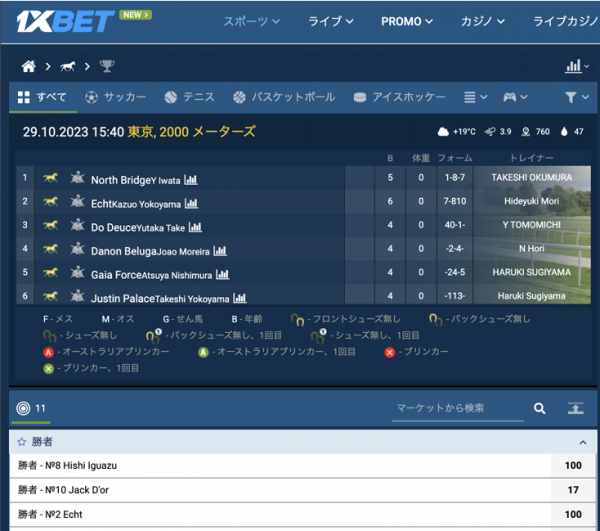600x531 pixels.
Task: Click the home breadcrumb icon
Action: 28,66
